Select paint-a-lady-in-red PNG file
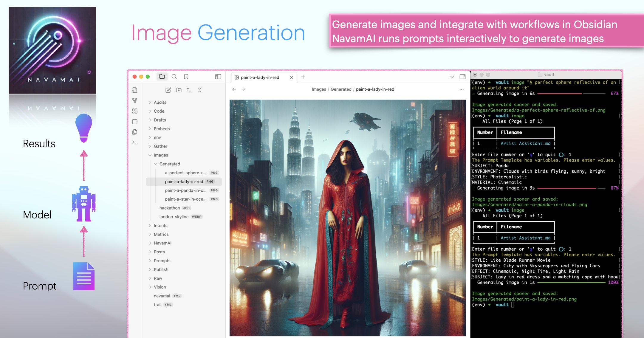This screenshot has width=644, height=338. (184, 182)
